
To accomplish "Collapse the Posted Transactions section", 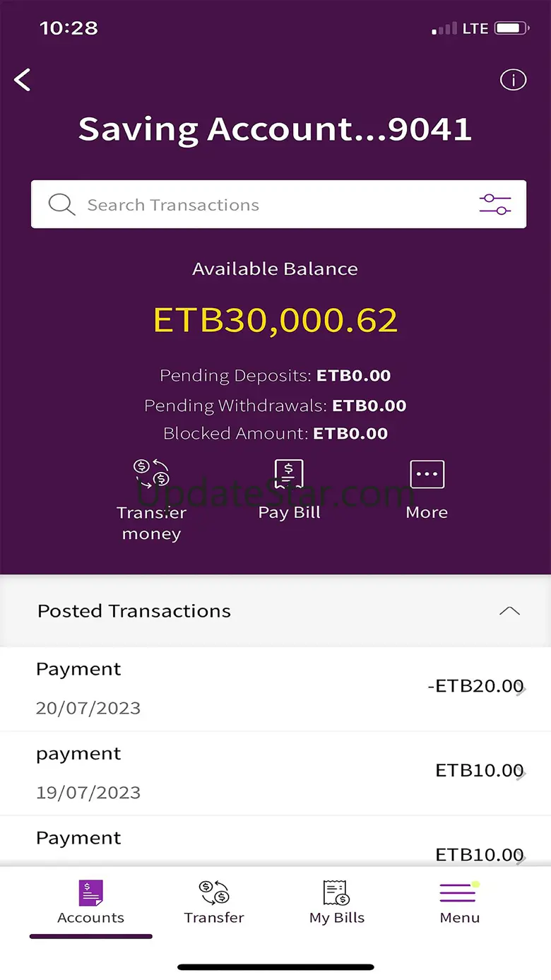I will coord(509,611).
